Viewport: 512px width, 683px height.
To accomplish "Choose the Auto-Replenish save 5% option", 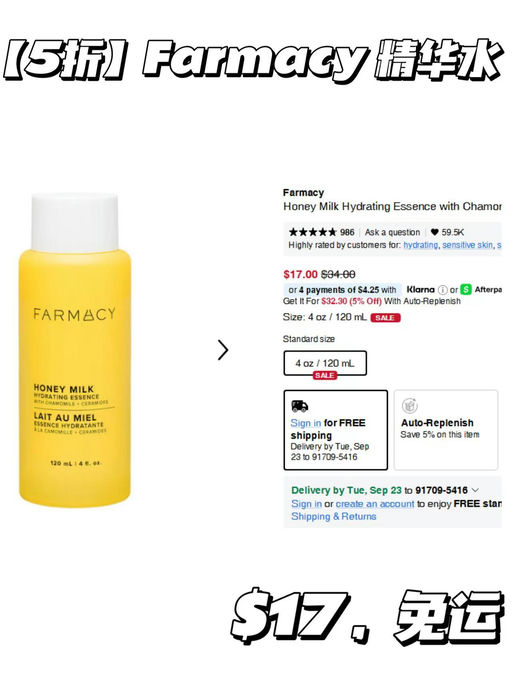I will [446, 430].
